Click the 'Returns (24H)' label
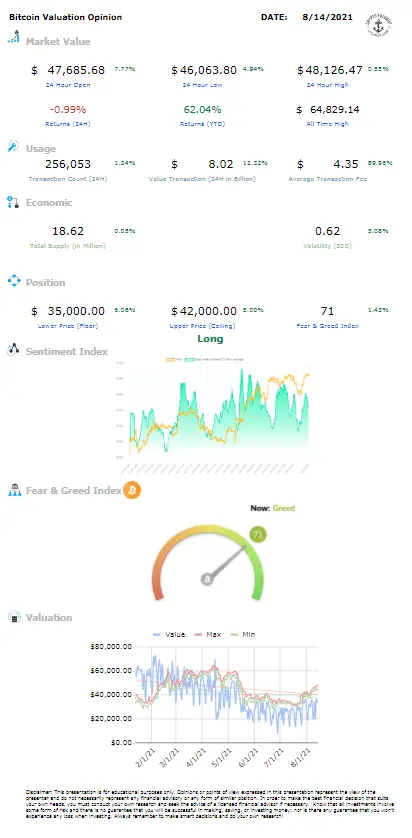 tap(68, 124)
